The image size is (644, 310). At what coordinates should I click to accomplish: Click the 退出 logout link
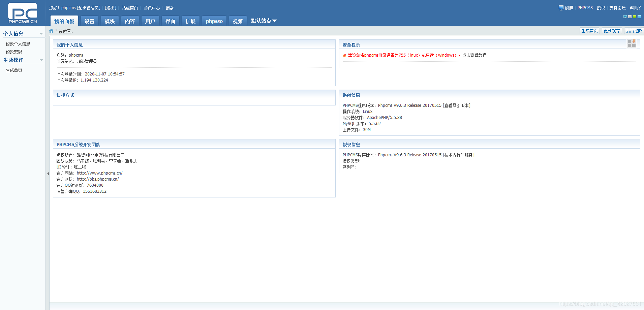point(111,8)
